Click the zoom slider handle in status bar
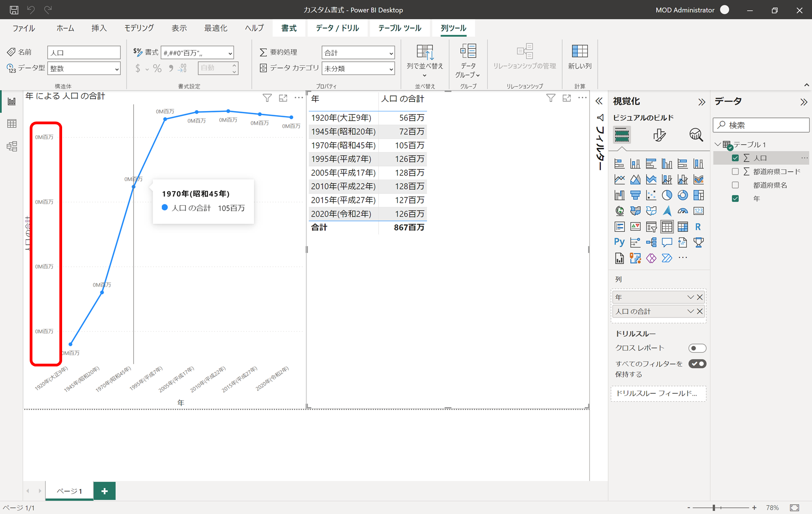The height and width of the screenshot is (514, 812). coord(714,508)
